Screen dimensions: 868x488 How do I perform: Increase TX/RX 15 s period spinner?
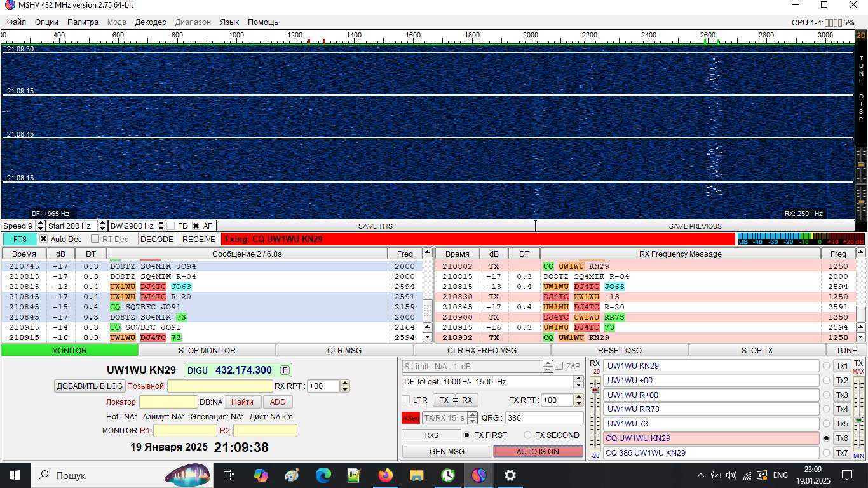click(x=472, y=415)
